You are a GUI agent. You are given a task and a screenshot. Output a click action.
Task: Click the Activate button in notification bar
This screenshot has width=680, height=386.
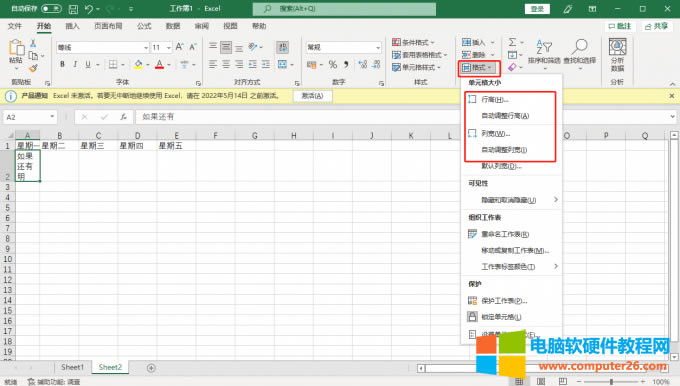tap(313, 96)
